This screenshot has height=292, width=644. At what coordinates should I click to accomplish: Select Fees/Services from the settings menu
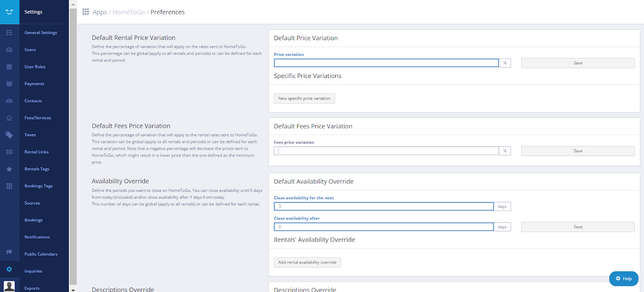(38, 118)
